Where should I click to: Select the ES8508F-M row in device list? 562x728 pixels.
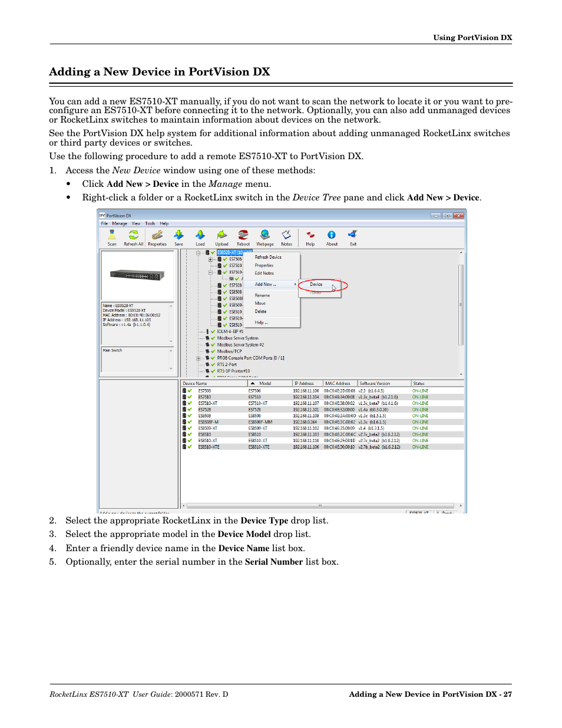pyautogui.click(x=322, y=422)
